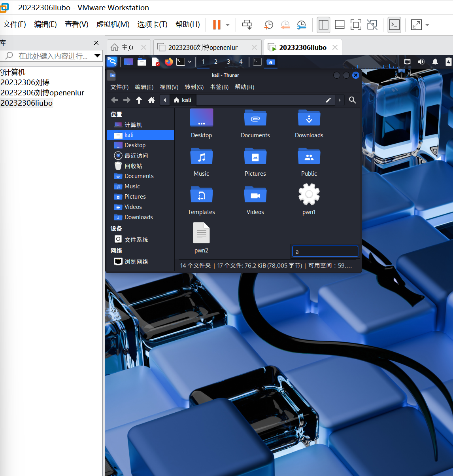This screenshot has height=476, width=453.
Task: Go to the parent folder using the up arrow
Action: click(x=139, y=100)
